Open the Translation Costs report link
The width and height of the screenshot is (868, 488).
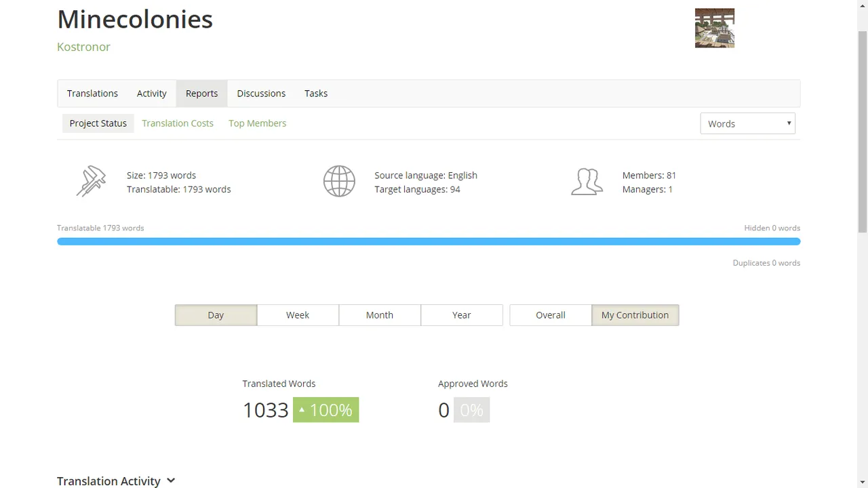click(178, 123)
